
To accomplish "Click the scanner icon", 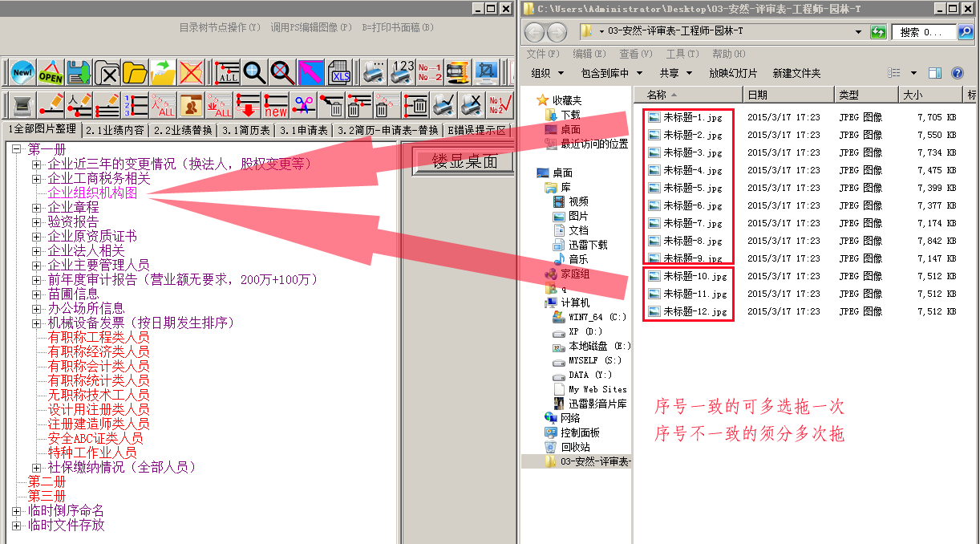I will coord(22,104).
